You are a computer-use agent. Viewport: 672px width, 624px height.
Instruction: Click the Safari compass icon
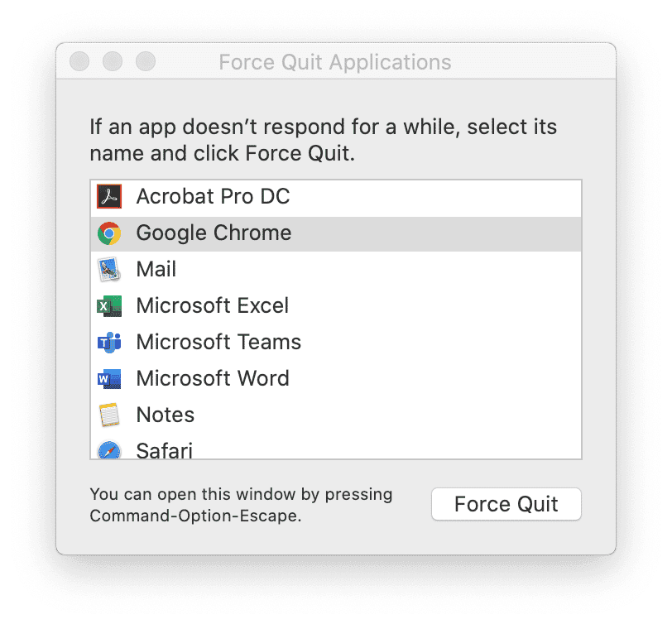(108, 449)
